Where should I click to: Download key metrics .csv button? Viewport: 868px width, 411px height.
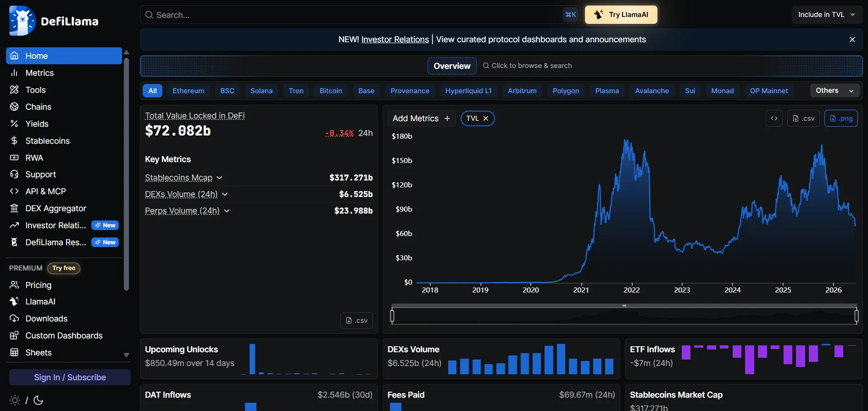357,321
